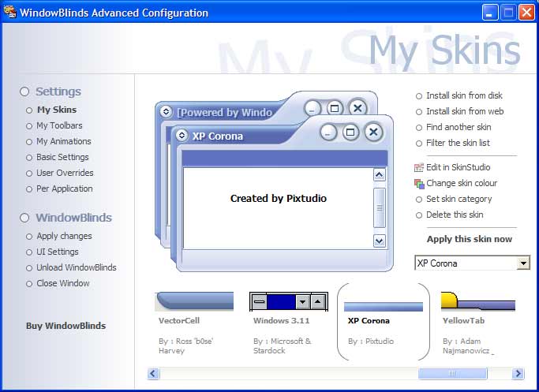
Task: Open UI Settings
Action: [x=58, y=252]
